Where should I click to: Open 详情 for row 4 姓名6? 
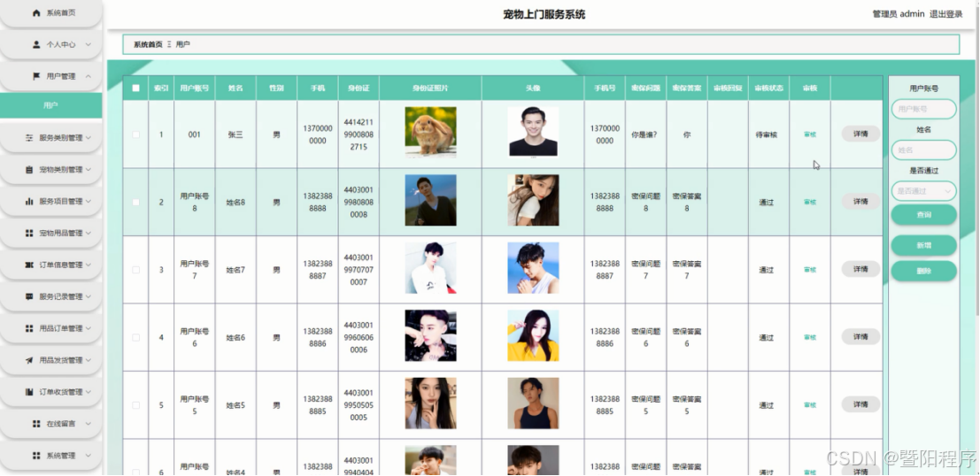click(x=860, y=337)
